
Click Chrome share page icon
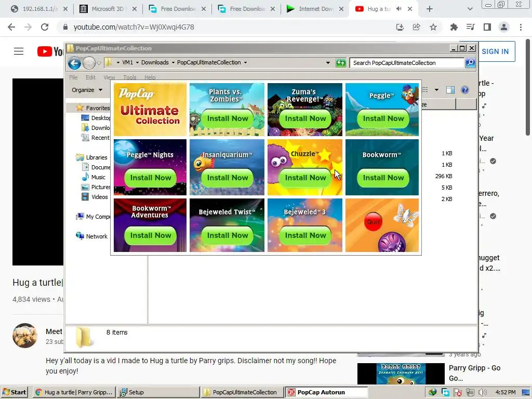[416, 27]
